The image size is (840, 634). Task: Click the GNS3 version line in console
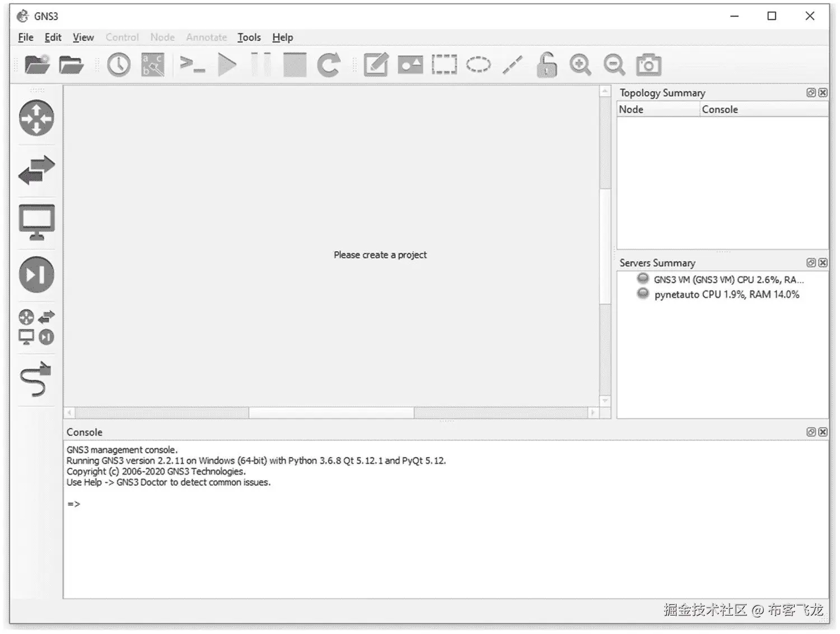click(x=256, y=461)
